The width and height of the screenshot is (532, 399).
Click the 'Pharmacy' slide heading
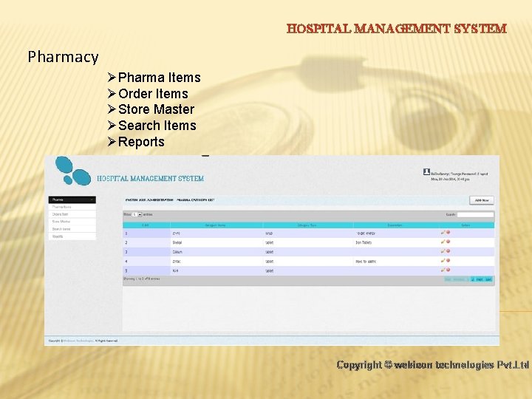(63, 57)
